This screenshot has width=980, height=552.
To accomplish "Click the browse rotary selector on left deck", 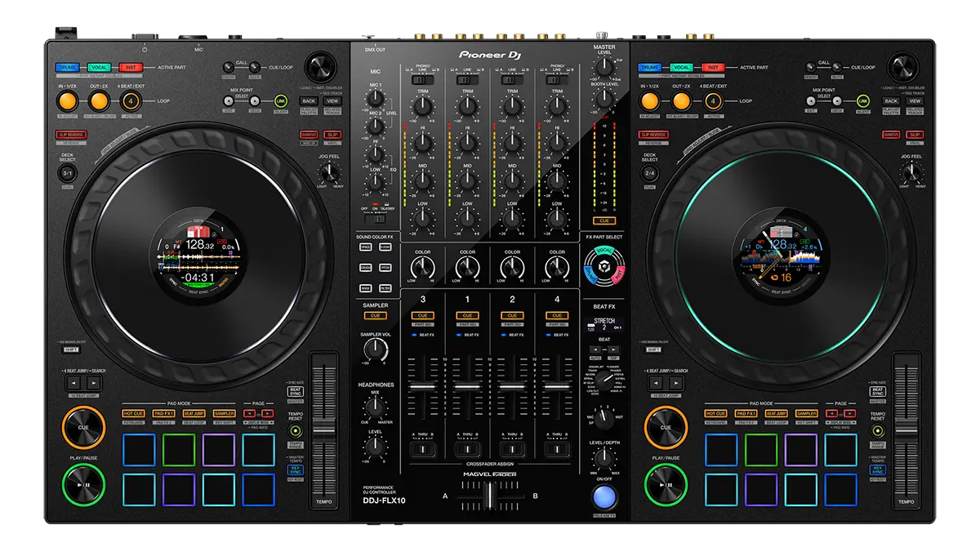I will (320, 67).
